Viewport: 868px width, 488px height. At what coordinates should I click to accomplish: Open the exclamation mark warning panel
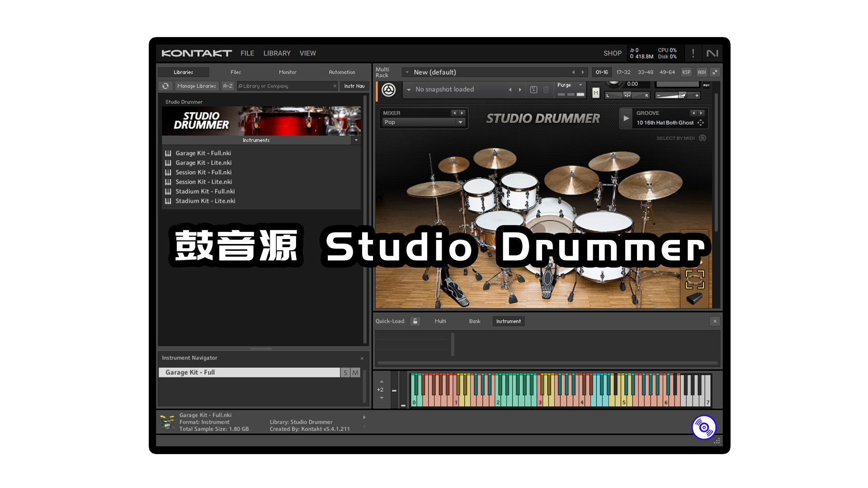click(x=693, y=53)
